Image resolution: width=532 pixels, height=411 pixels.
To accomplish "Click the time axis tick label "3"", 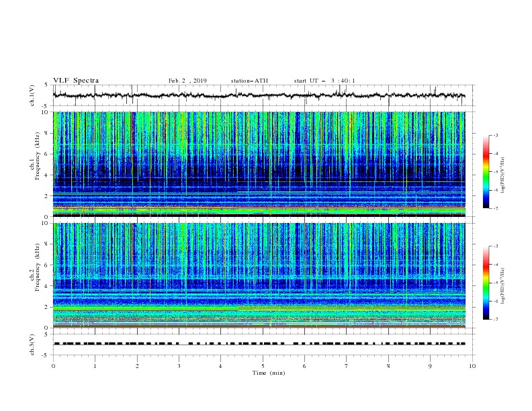I will click(x=179, y=366).
